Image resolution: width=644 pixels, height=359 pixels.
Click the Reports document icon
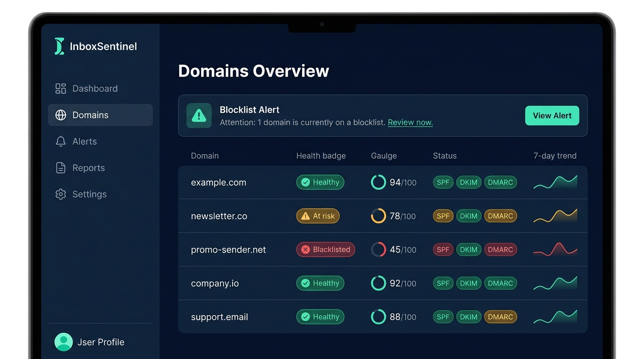click(x=61, y=168)
